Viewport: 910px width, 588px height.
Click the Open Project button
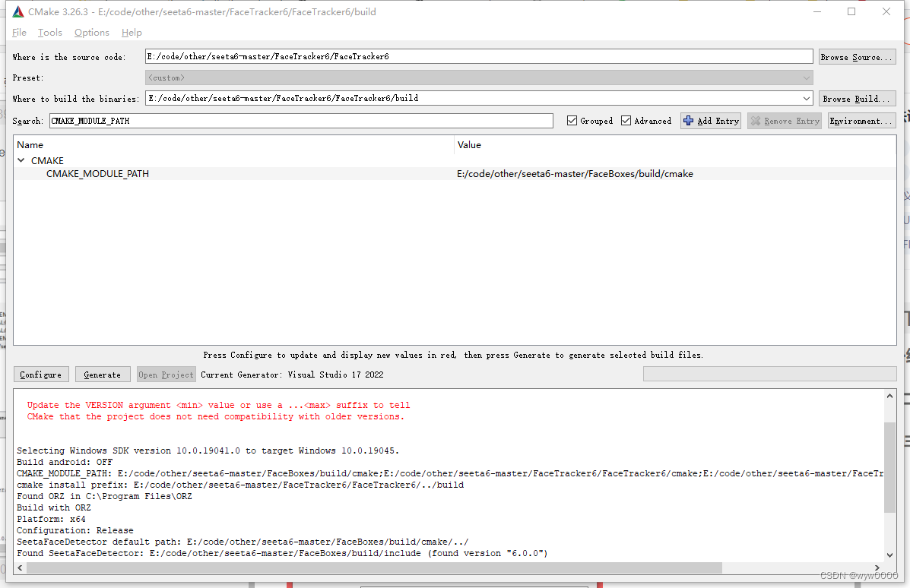click(166, 375)
